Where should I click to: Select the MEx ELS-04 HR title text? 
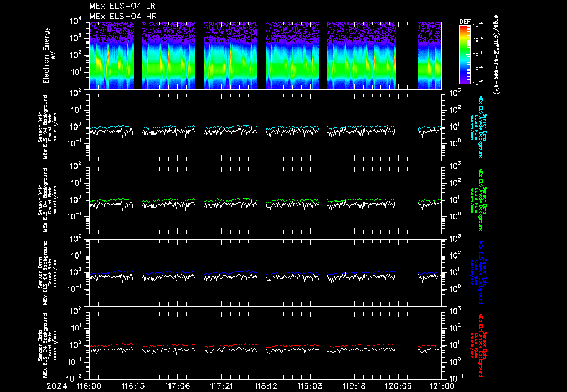pos(122,16)
